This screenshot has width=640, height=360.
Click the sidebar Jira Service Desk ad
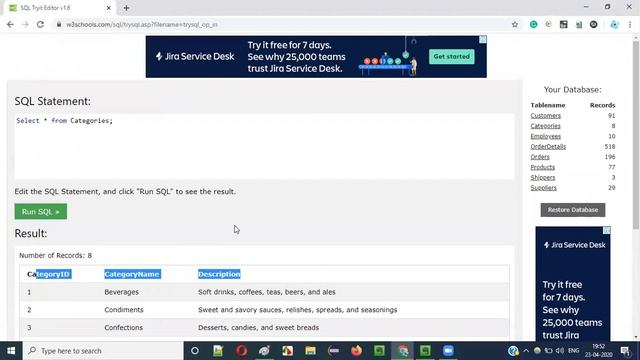(573, 284)
